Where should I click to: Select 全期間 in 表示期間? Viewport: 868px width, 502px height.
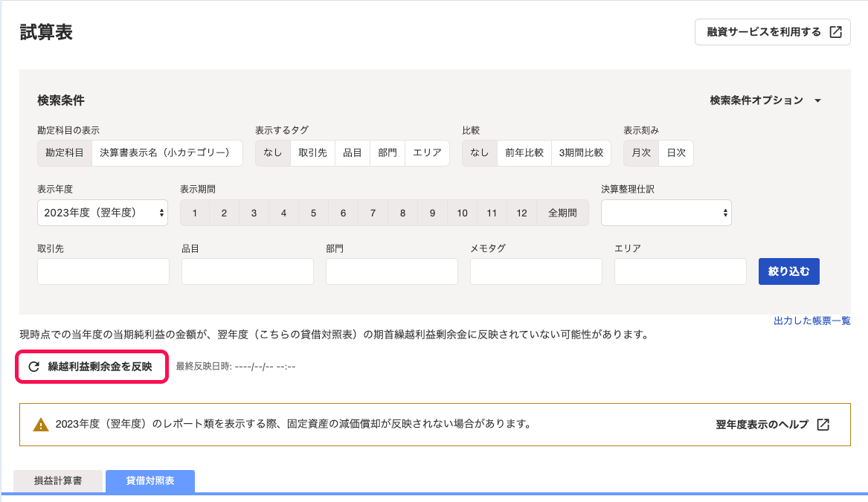pos(562,213)
